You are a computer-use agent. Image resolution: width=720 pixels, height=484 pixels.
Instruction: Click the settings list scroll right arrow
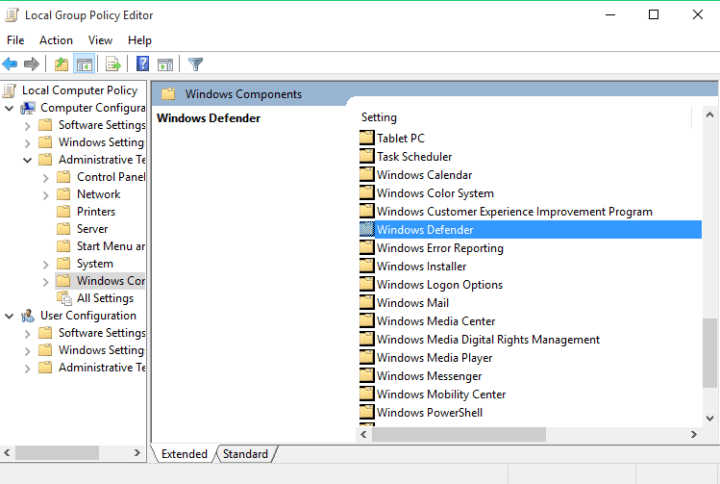point(693,434)
